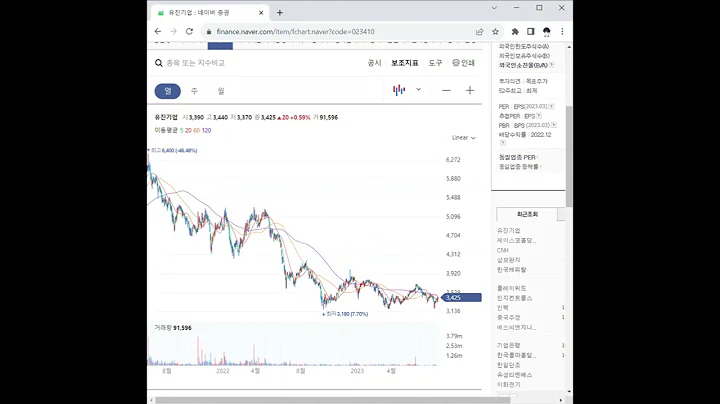Image resolution: width=720 pixels, height=404 pixels.
Task: Switch to the 월 monthly chart tab
Action: tap(221, 91)
